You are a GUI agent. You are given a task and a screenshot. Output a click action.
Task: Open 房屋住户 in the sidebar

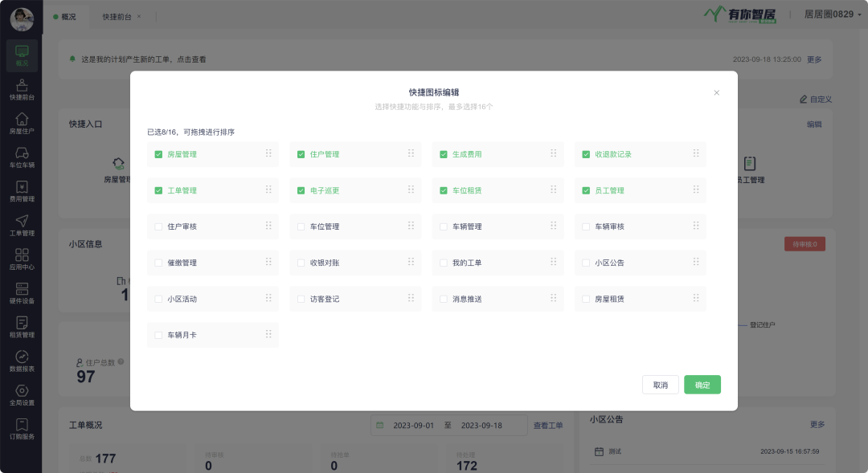22,123
